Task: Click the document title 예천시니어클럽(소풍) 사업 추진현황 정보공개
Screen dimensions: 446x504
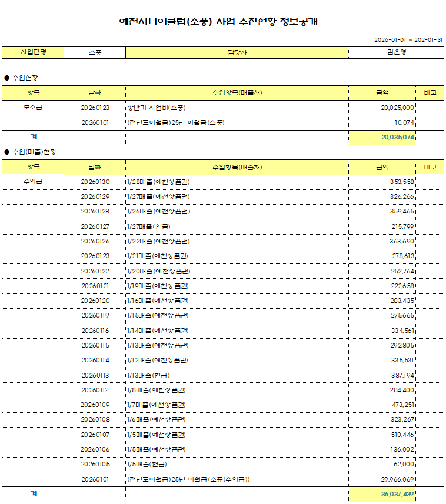Action: point(222,22)
